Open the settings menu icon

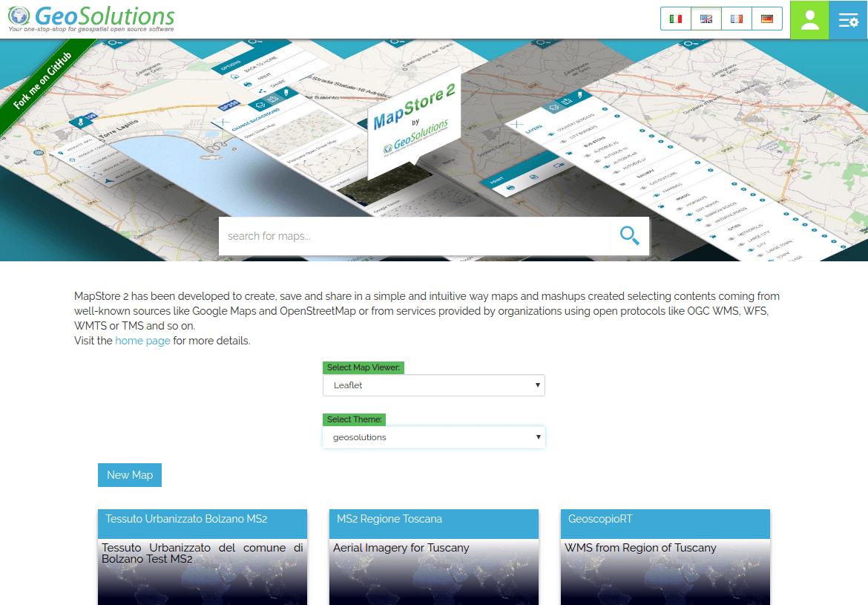tap(848, 20)
